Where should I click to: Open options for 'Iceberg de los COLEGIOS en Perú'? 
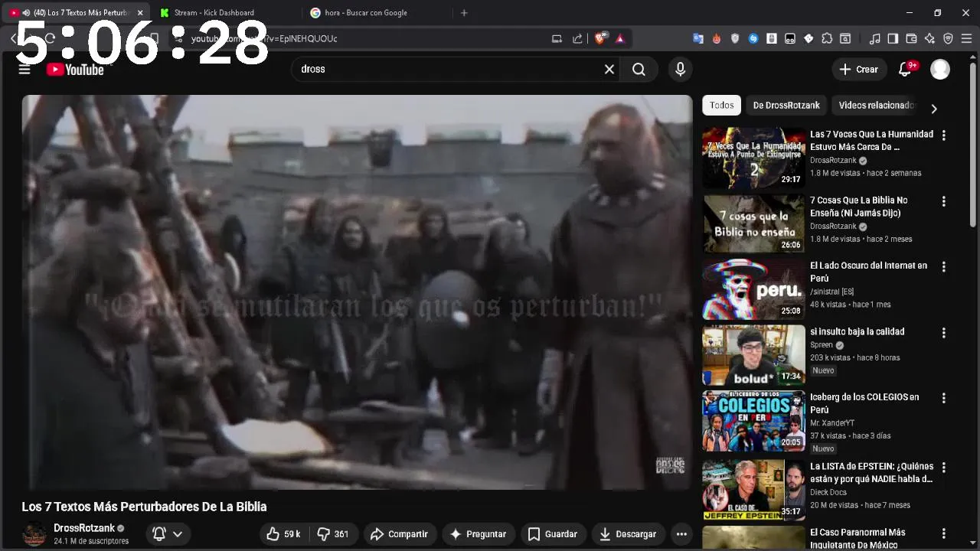pyautogui.click(x=943, y=399)
